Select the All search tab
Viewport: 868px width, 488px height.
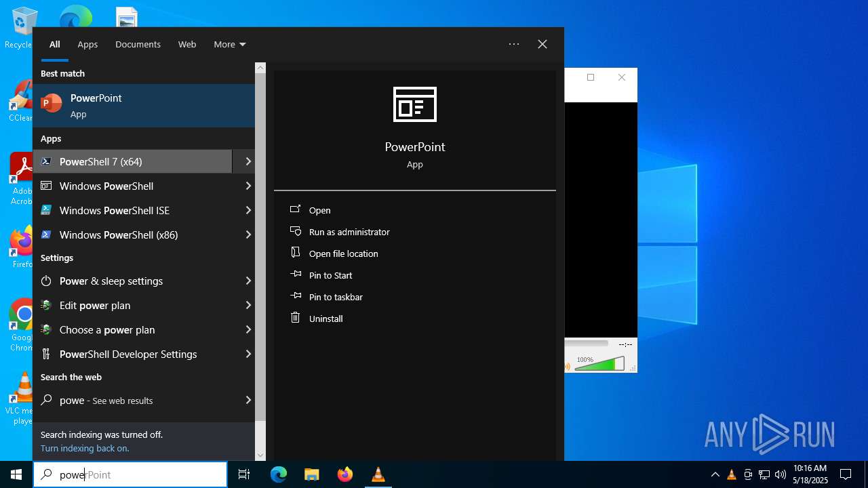[55, 44]
